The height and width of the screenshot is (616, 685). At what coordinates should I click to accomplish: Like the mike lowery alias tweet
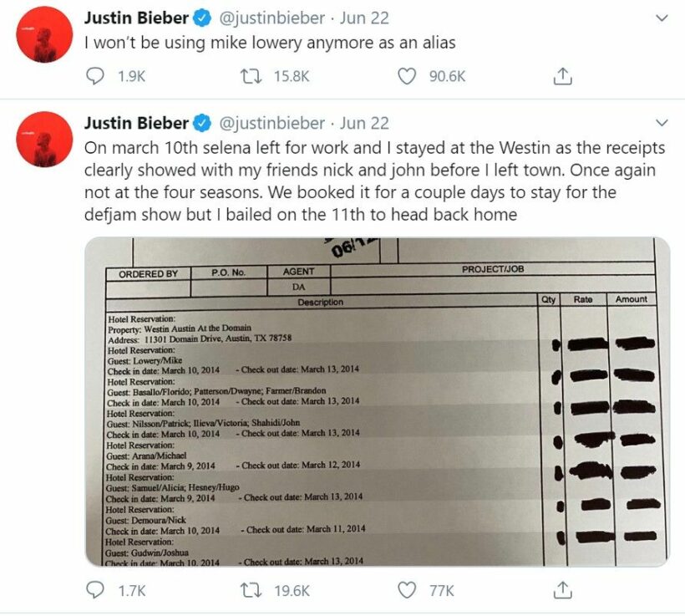point(407,76)
